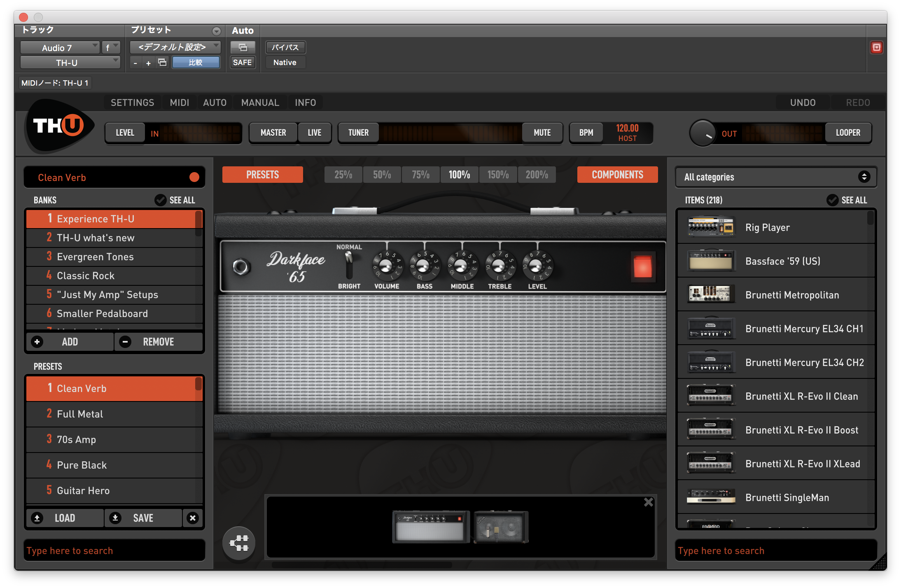This screenshot has width=901, height=588.
Task: Close the signal chain strip with X
Action: pyautogui.click(x=648, y=502)
